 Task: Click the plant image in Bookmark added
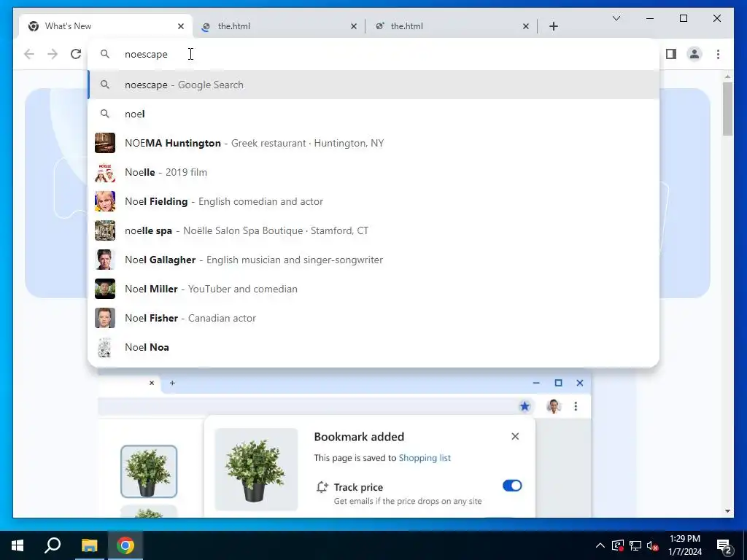[256, 470]
